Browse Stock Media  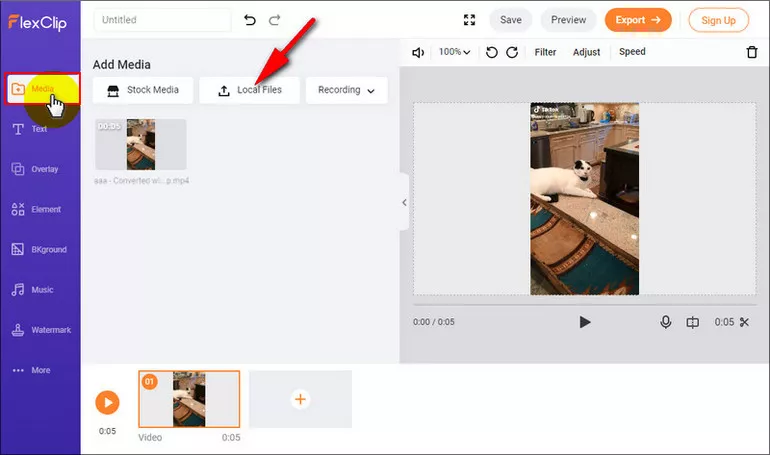pyautogui.click(x=143, y=90)
